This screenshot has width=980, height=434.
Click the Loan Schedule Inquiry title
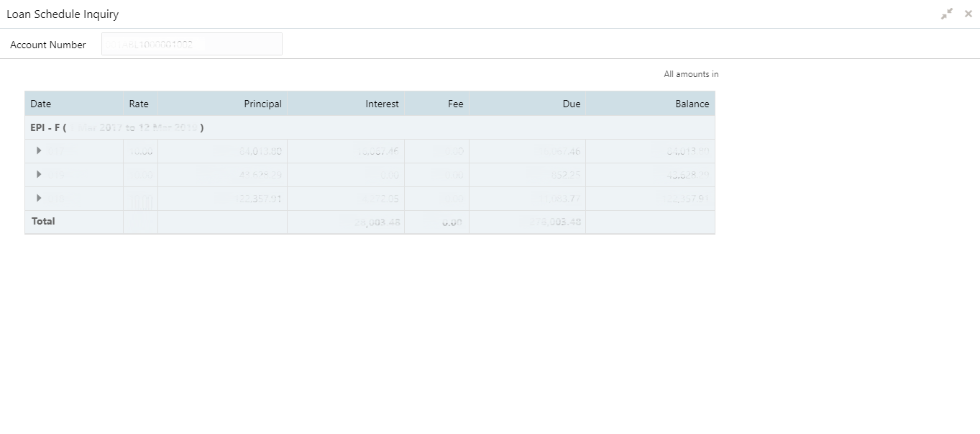(63, 14)
